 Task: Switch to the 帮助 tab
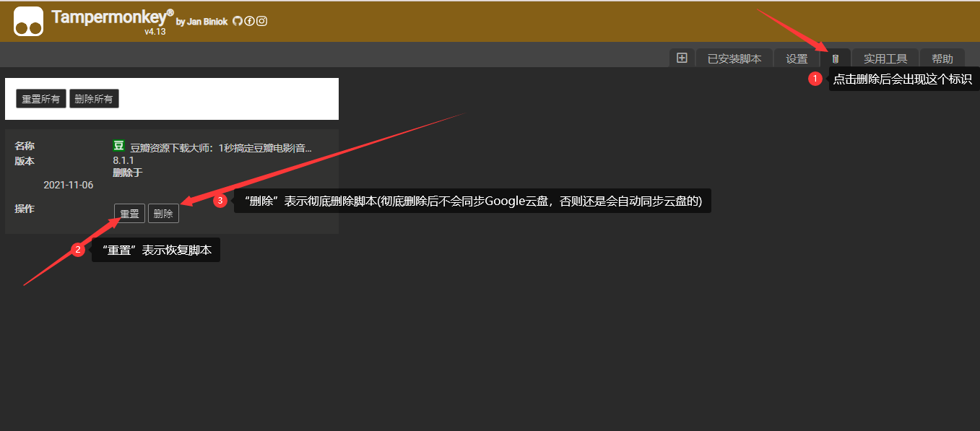pyautogui.click(x=942, y=59)
